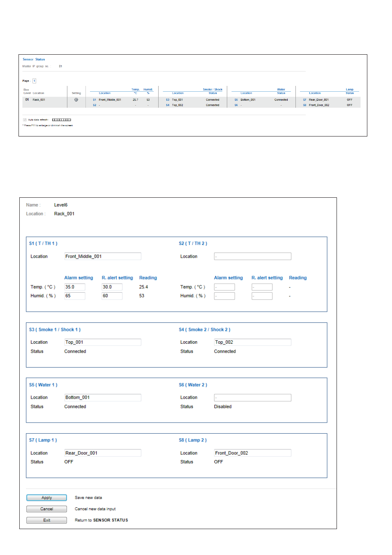Image resolution: width=392 pixels, height=555 pixels.
Task: Click Top_001 in the status table
Action: 178,99
